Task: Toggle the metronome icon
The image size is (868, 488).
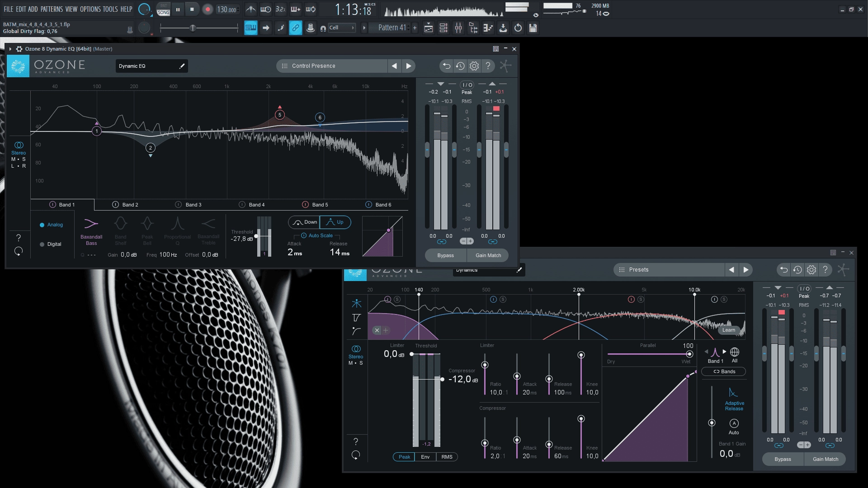Action: coord(251,9)
